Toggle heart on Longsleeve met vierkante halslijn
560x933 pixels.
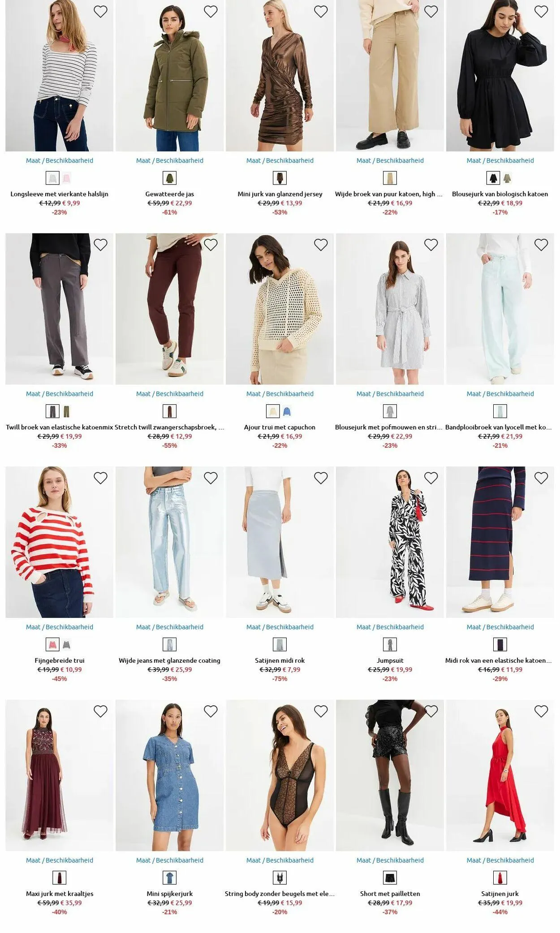(100, 11)
